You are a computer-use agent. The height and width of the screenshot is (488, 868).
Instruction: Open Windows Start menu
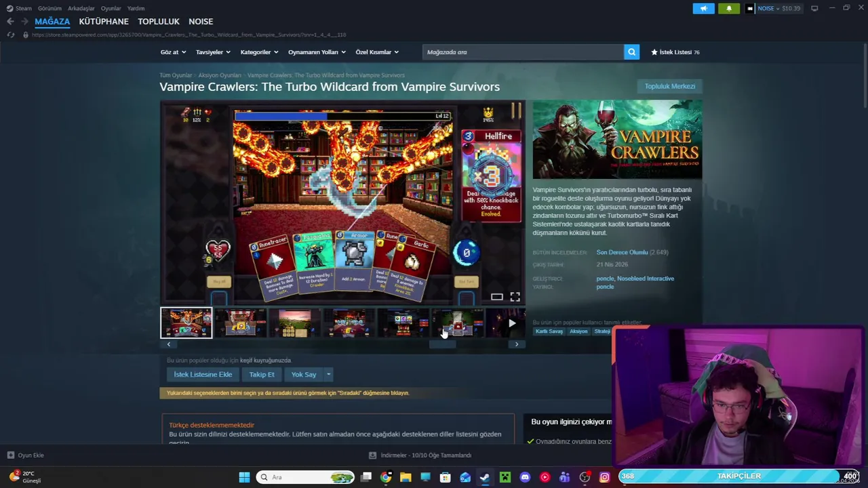(244, 477)
